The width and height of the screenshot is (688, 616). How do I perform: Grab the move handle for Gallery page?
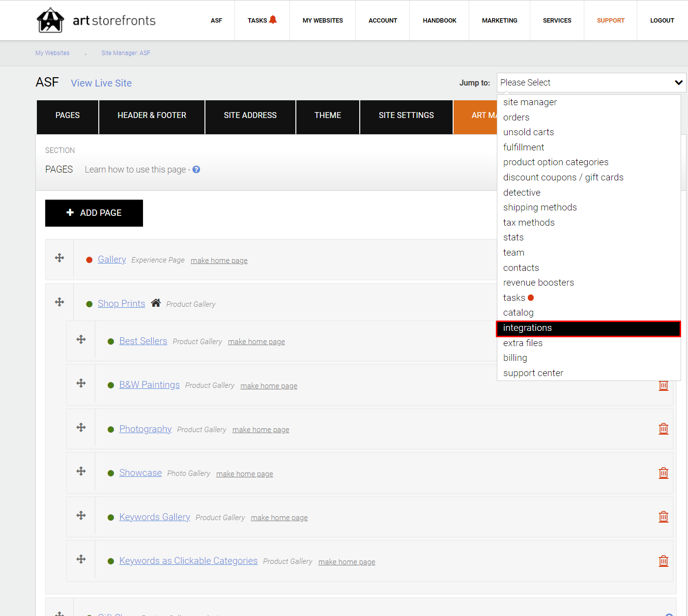59,258
